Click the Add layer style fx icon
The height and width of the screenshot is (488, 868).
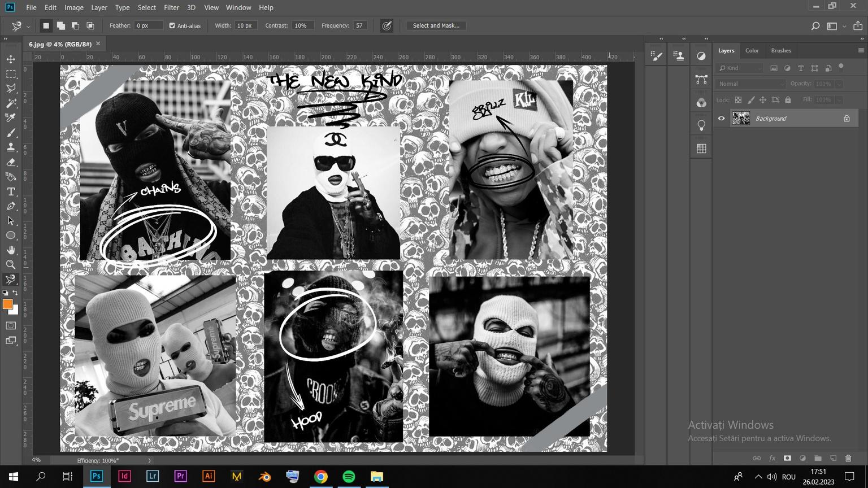772,458
